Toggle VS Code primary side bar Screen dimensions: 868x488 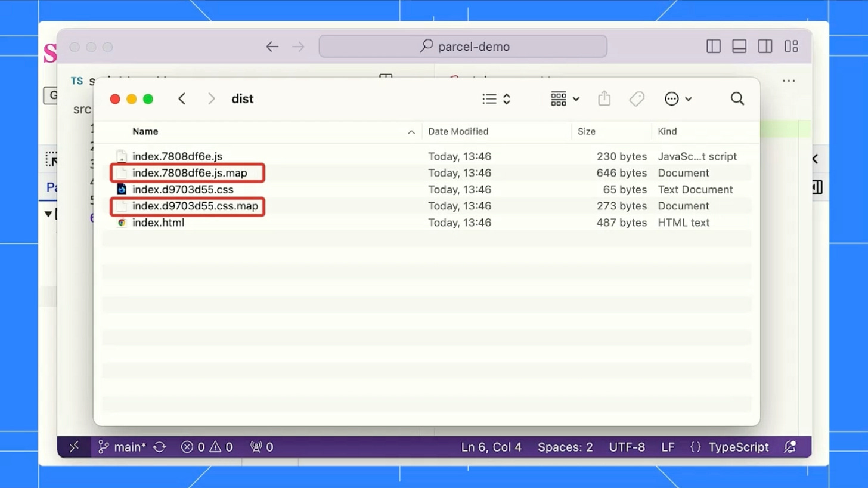[714, 47]
